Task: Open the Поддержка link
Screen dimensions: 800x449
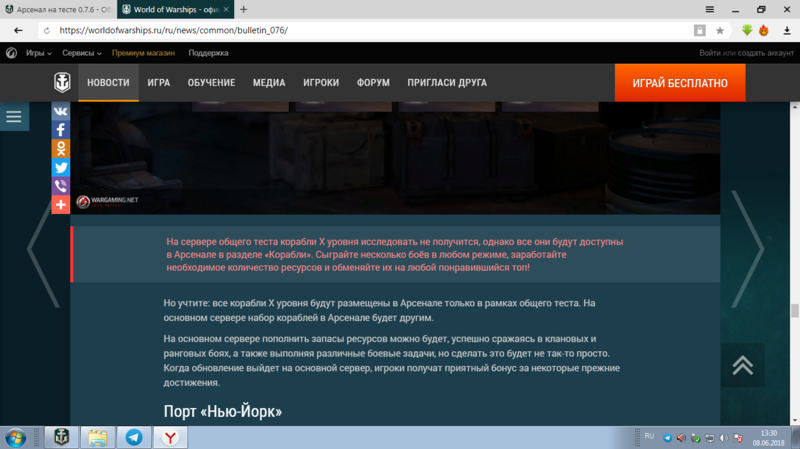Action: coord(208,53)
